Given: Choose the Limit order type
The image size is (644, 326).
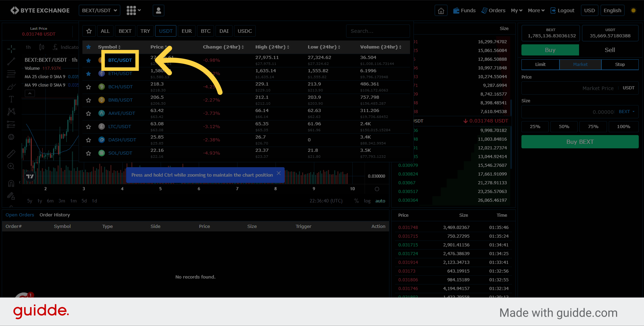Looking at the screenshot, I should click(540, 64).
